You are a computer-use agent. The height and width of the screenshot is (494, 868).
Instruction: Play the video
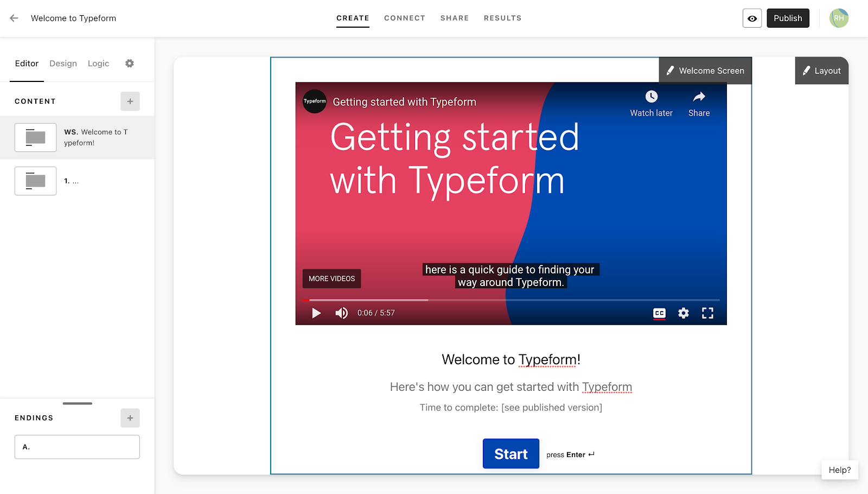click(x=316, y=313)
